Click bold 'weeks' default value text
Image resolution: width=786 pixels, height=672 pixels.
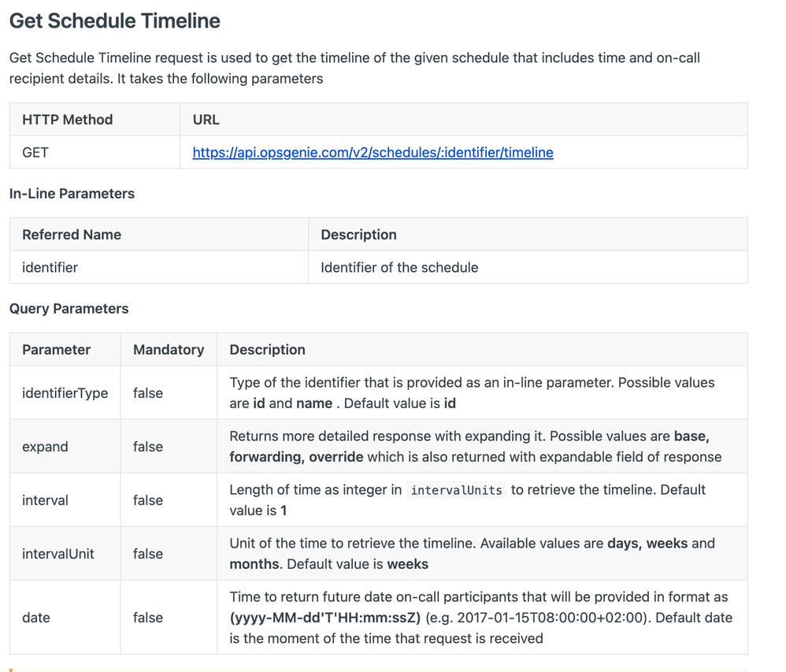[x=407, y=564]
